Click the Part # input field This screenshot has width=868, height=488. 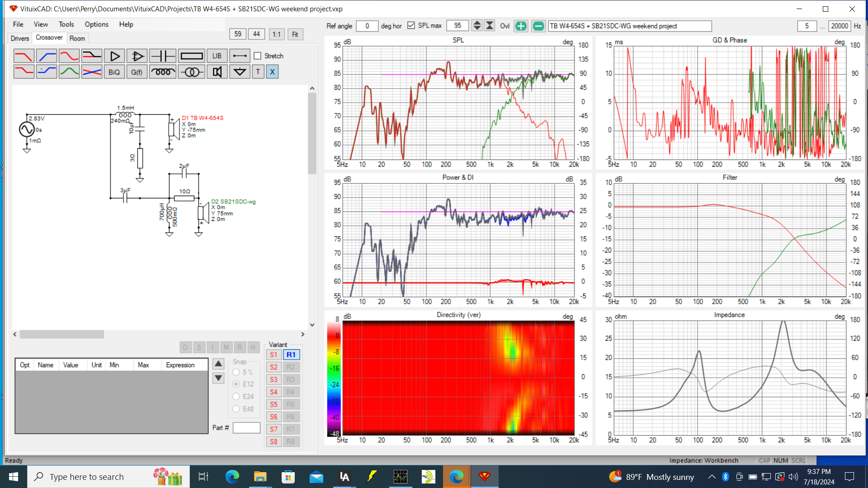(x=246, y=427)
